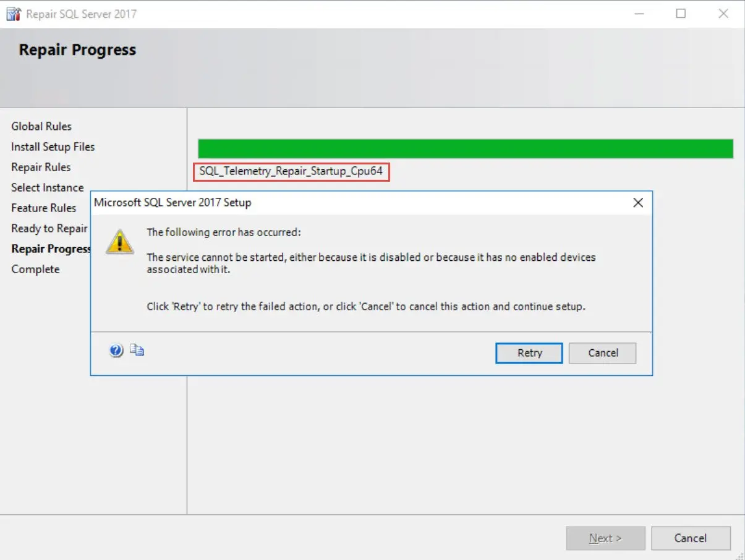Click the Repair SQL Server title bar icon
The image size is (745, 560).
click(x=13, y=14)
